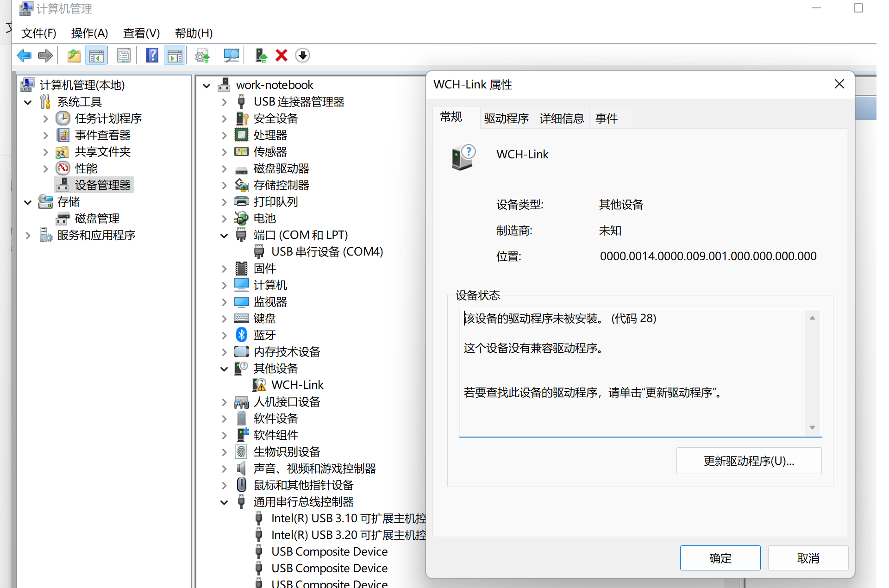Click the blue Help question mark icon
The height and width of the screenshot is (588, 889).
152,56
